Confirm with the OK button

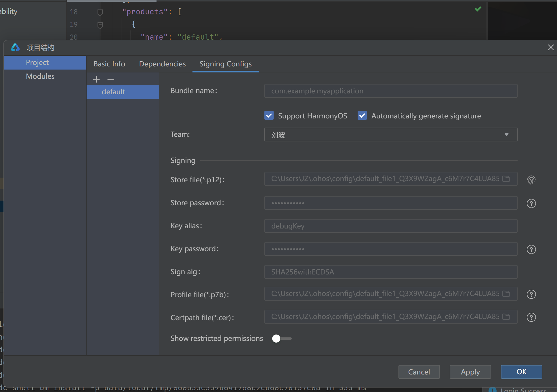pos(521,372)
